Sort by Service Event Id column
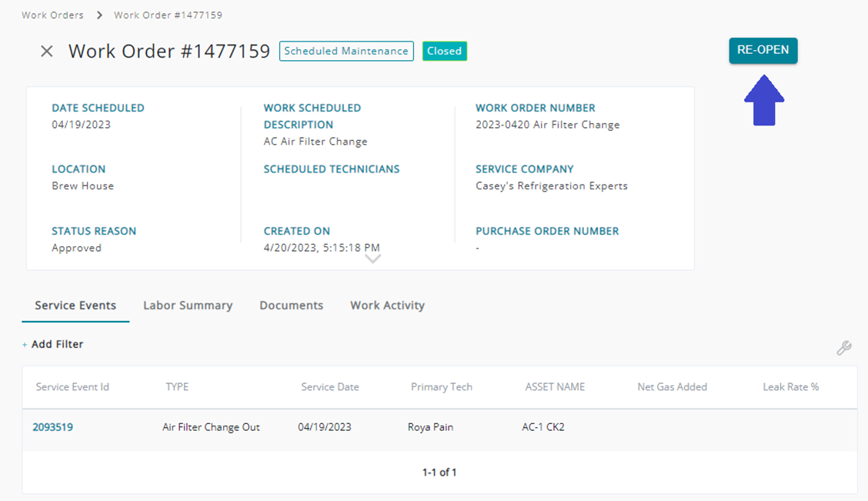 pos(72,387)
